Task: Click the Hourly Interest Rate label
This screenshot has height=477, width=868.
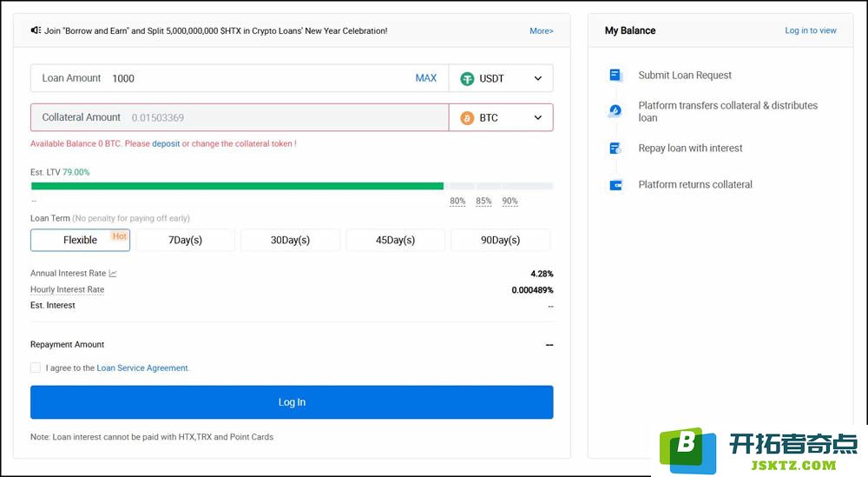Action: click(x=67, y=289)
